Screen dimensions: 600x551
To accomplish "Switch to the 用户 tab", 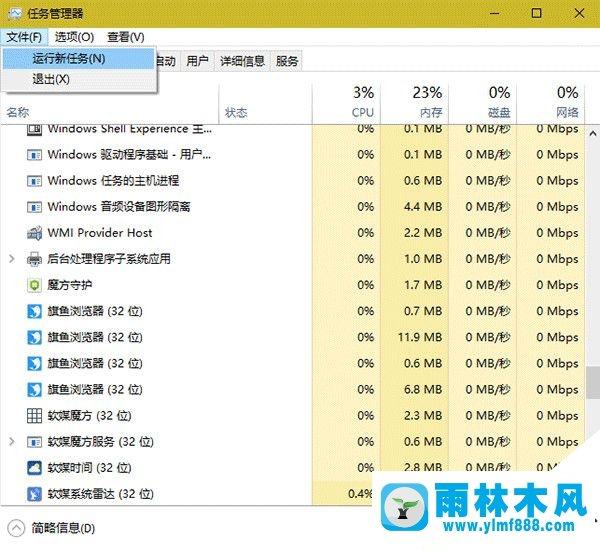I will pos(197,61).
